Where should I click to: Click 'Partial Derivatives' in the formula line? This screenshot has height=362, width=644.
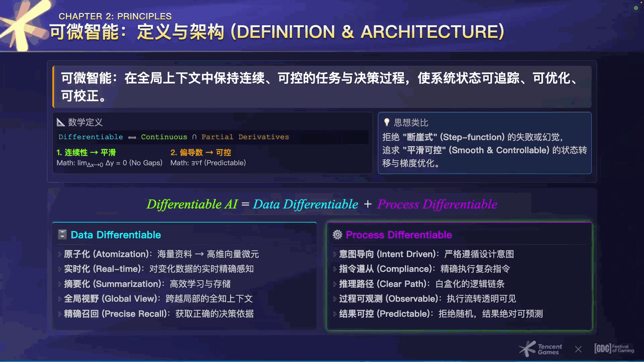click(x=245, y=137)
